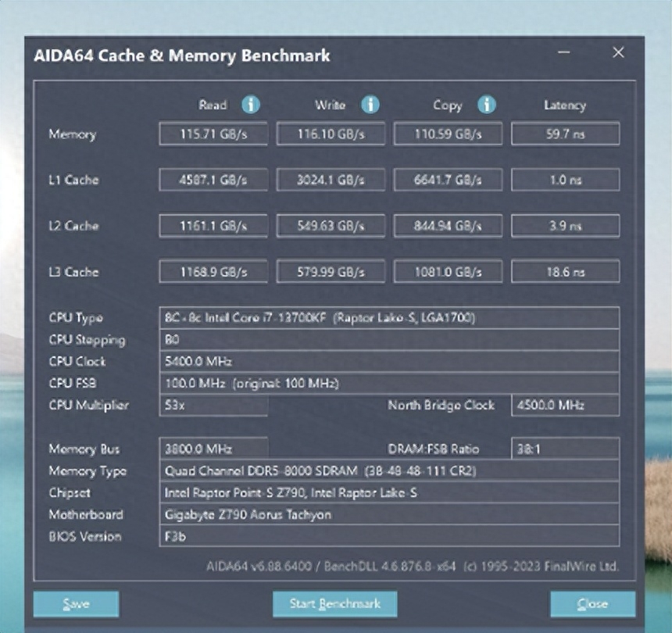672x633 pixels.
Task: Click the L1 Cache Read value 4587.1 GB/s
Action: pos(213,180)
